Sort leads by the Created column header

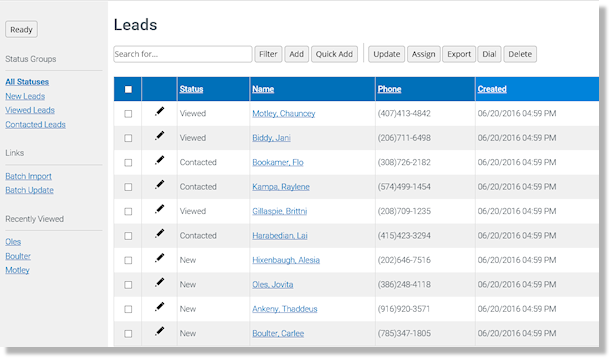pos(492,89)
